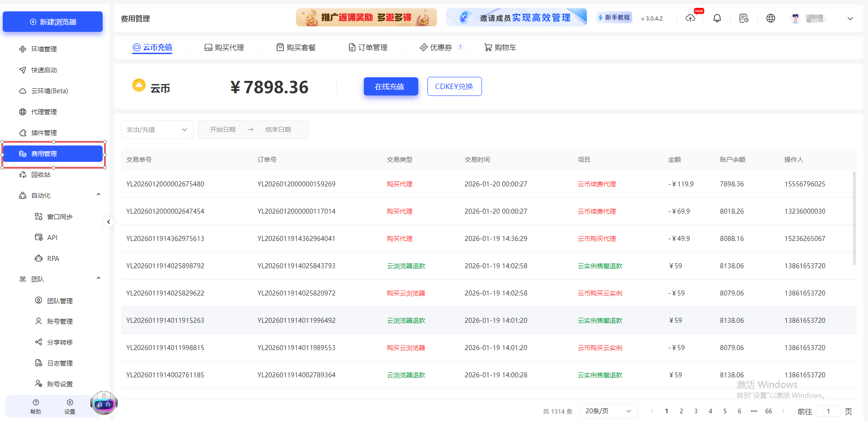This screenshot has height=421, width=868.
Task: Switch to the 购买套餐 tab
Action: coord(296,47)
